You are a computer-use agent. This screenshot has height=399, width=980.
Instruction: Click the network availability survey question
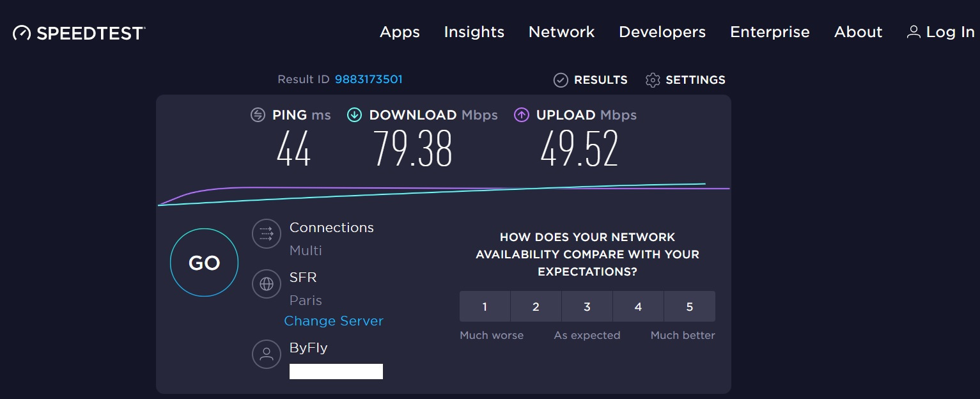pyautogui.click(x=587, y=254)
